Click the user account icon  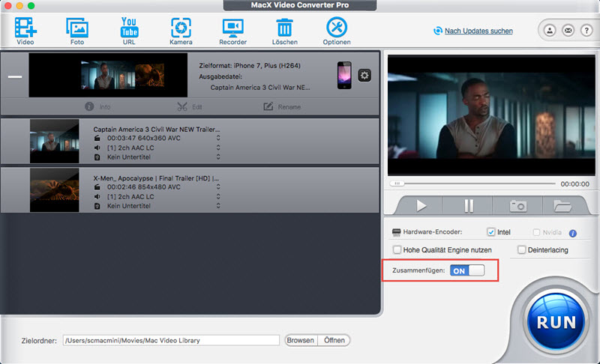(x=550, y=30)
